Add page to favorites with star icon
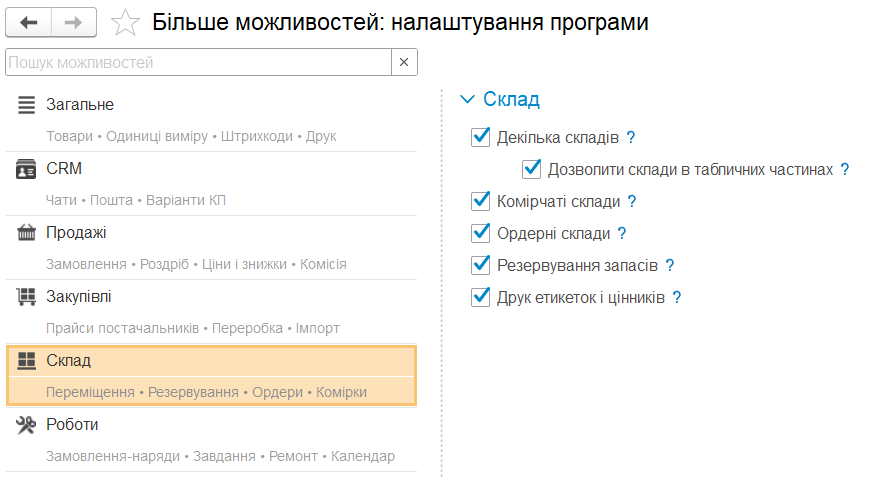The height and width of the screenshot is (477, 880). pos(125,23)
